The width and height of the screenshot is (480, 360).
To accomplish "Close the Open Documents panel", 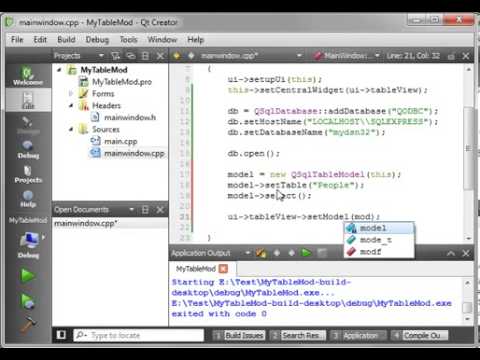I will point(160,210).
